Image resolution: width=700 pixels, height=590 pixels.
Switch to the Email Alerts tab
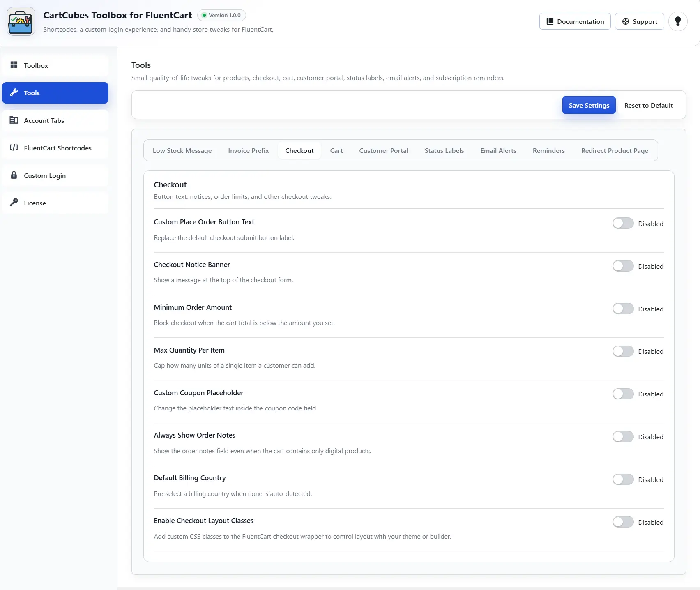coord(498,150)
